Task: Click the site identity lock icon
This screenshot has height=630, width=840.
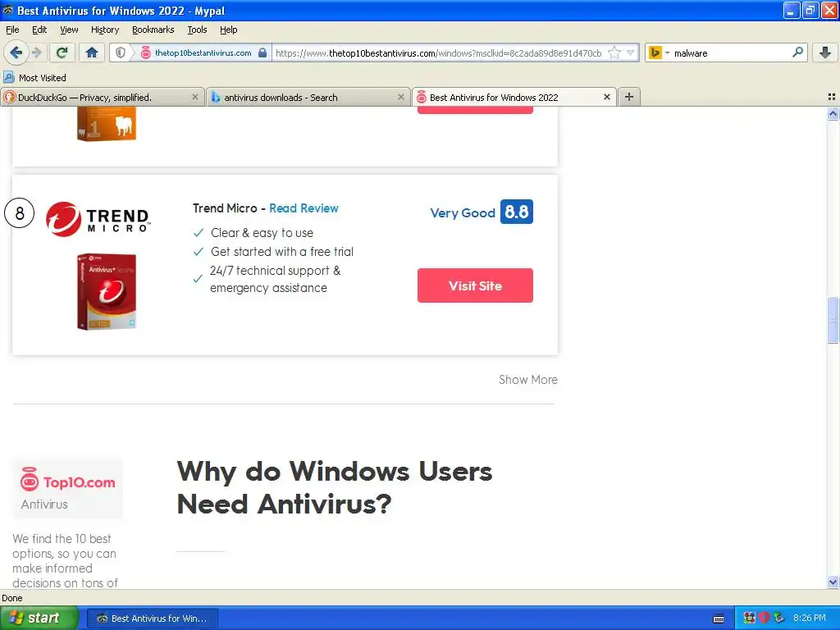Action: [262, 52]
